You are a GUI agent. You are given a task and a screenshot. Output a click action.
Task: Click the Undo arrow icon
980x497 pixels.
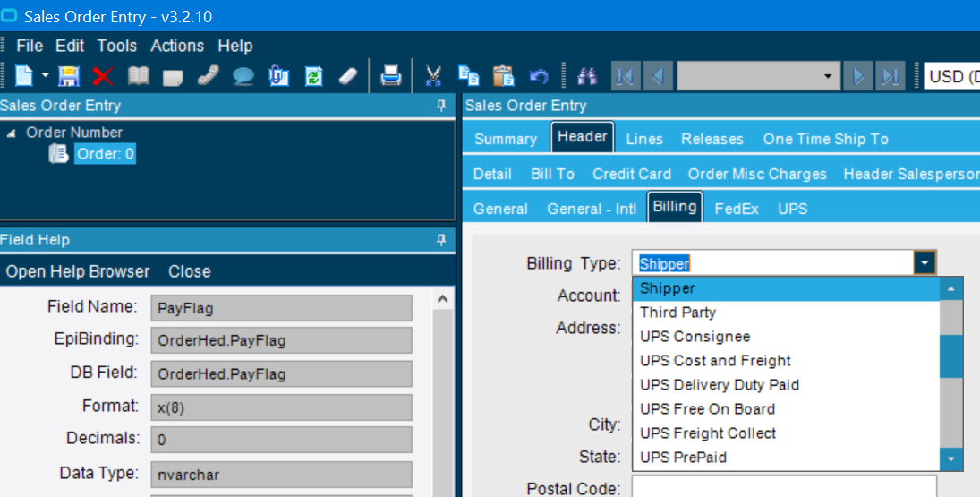click(539, 76)
